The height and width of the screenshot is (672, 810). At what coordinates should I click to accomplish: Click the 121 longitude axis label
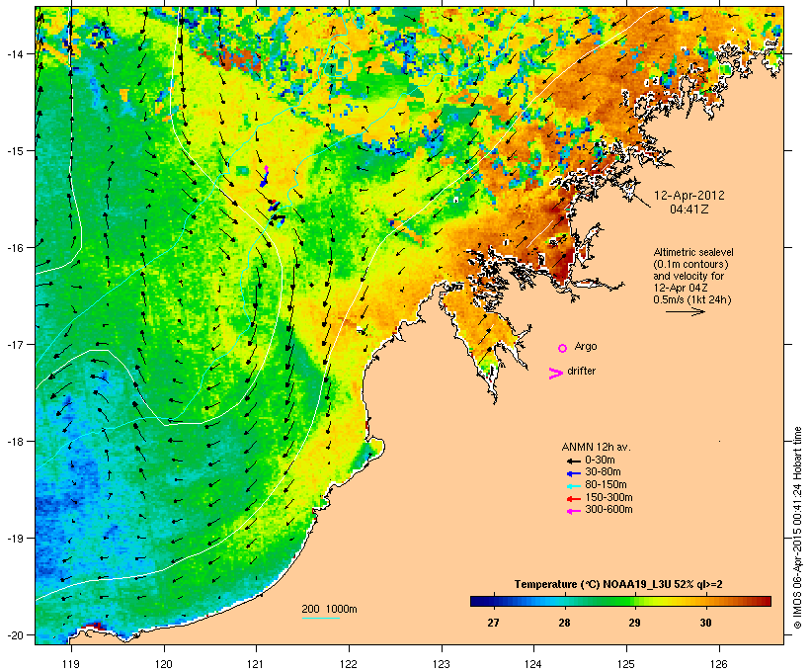click(256, 664)
